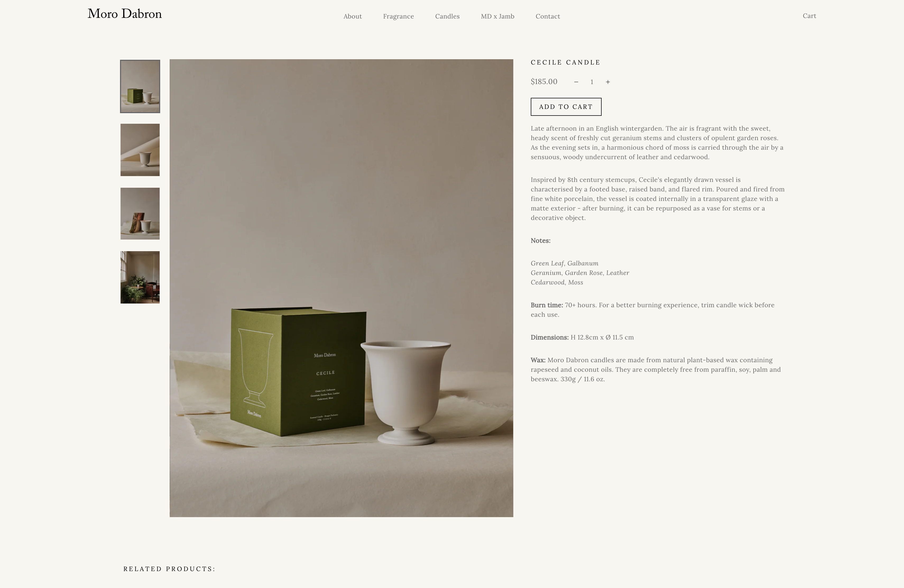Click the green Cecile box in main image
This screenshot has height=588, width=904.
(298, 372)
